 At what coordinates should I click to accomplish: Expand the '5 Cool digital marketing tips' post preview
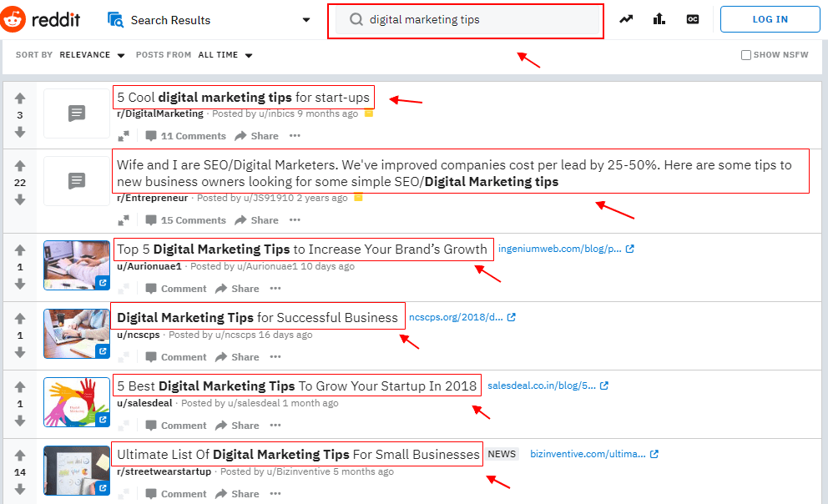point(124,136)
